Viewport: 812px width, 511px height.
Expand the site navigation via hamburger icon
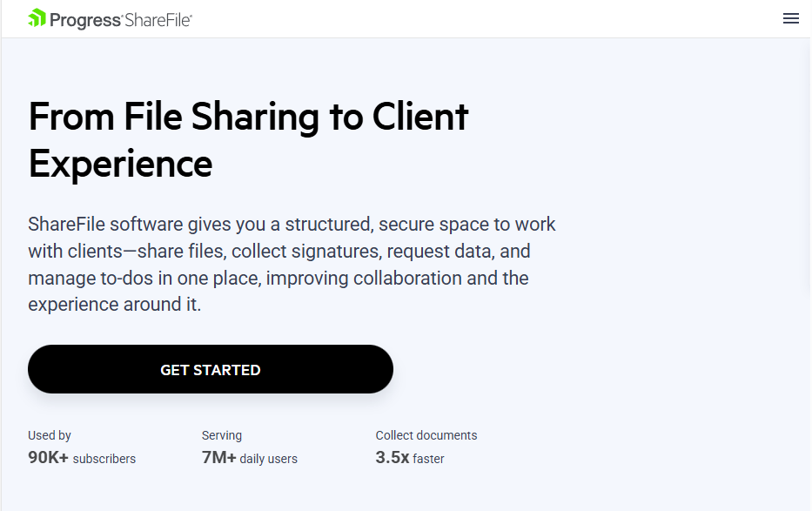point(790,17)
